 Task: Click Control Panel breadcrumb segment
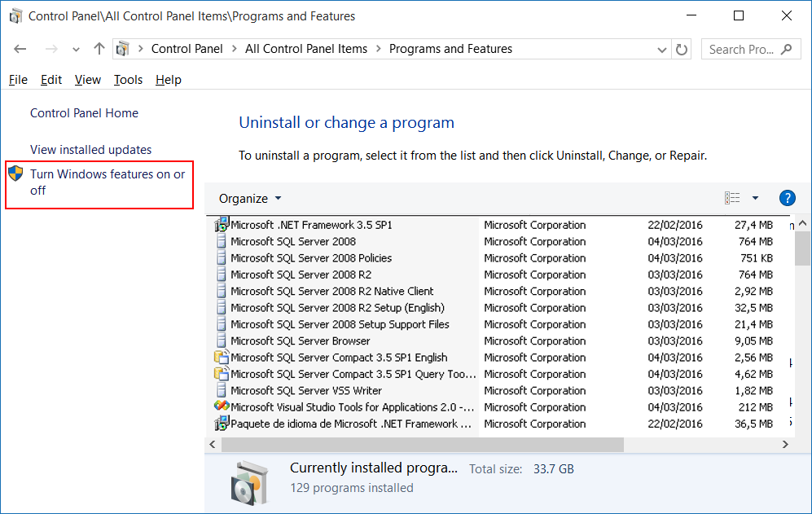tap(187, 49)
